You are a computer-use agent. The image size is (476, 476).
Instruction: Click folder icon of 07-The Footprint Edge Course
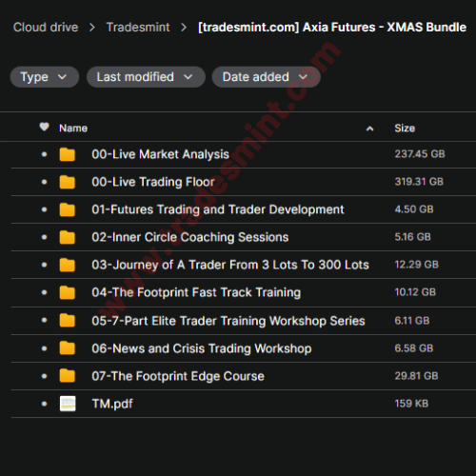pyautogui.click(x=68, y=376)
